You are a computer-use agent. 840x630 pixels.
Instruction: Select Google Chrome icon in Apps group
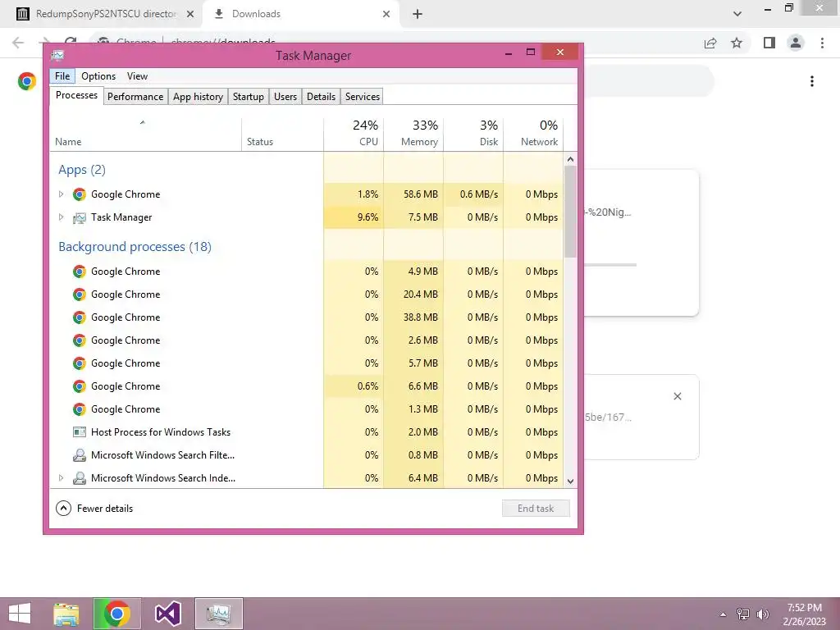[80, 194]
